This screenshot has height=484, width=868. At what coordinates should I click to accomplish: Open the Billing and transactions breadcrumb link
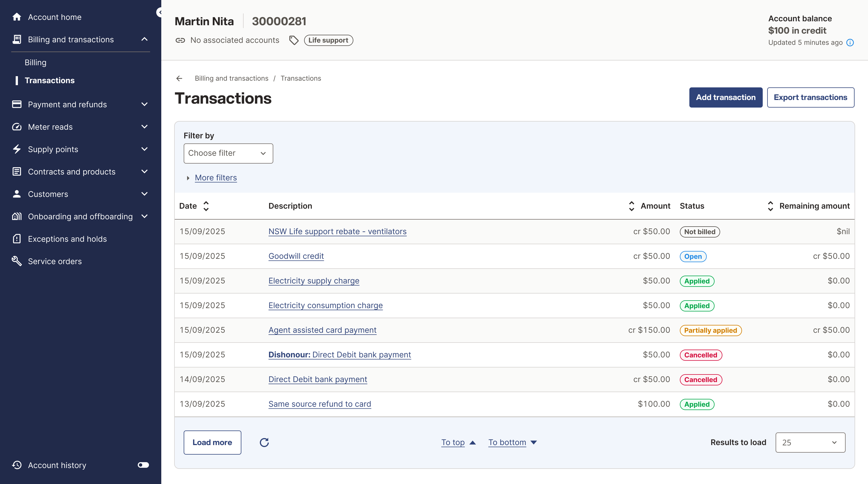232,78
